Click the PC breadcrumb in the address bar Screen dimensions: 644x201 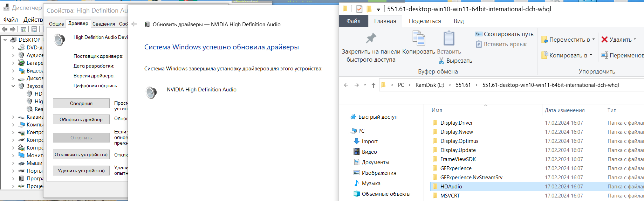[x=401, y=85]
